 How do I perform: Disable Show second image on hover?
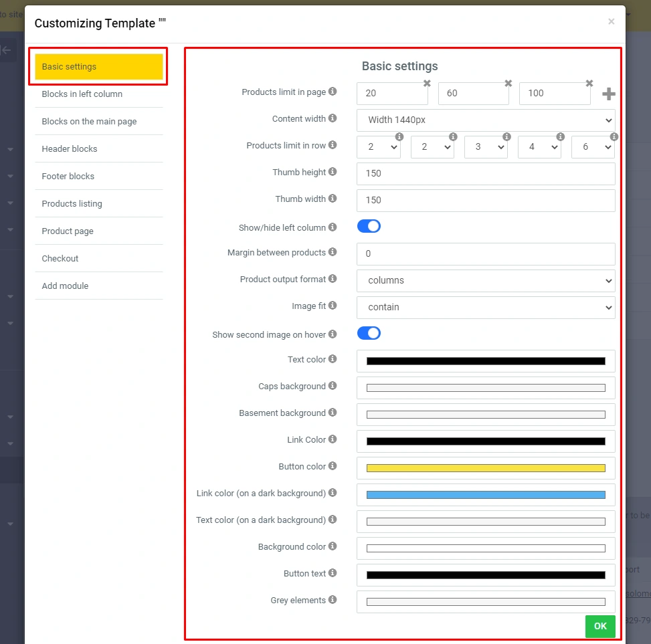(369, 333)
